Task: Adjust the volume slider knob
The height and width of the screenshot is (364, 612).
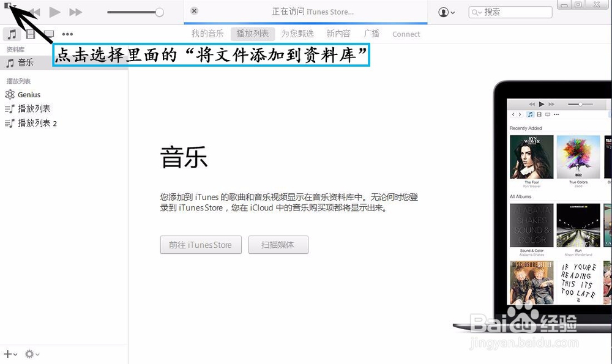Action: (x=159, y=12)
